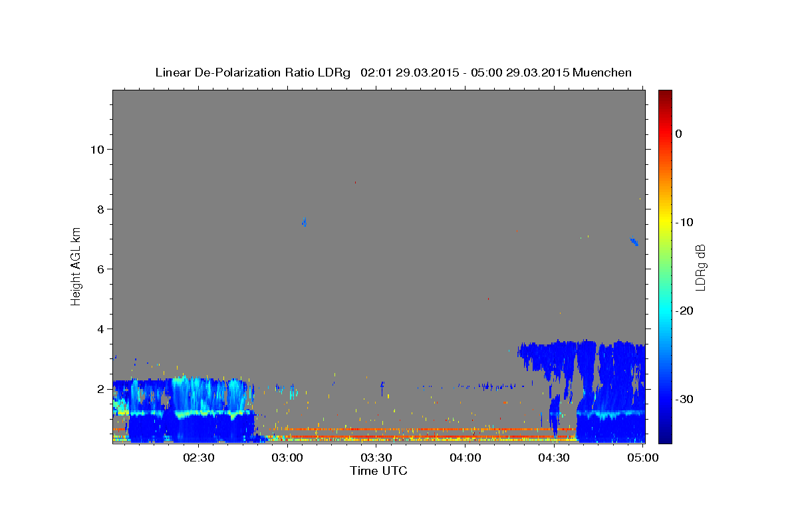
Task: Click the 05:00 time tick label
Action: click(642, 458)
